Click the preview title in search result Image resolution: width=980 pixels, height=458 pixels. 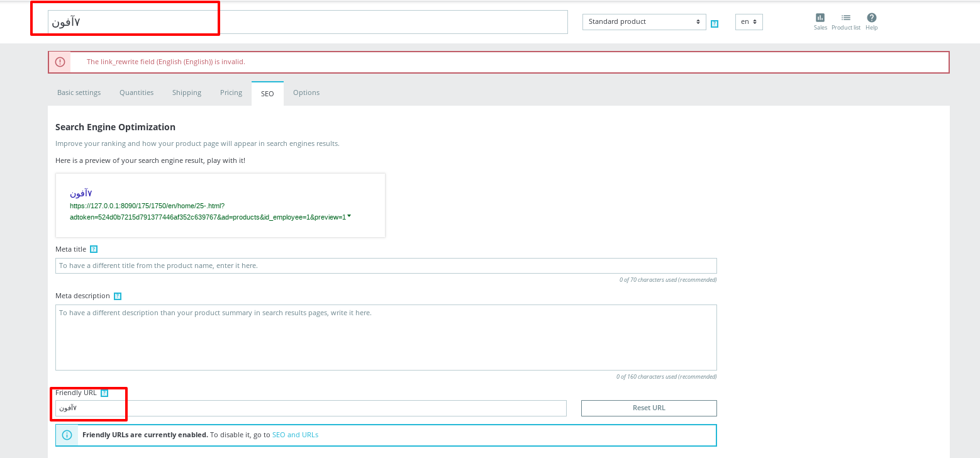pos(81,193)
